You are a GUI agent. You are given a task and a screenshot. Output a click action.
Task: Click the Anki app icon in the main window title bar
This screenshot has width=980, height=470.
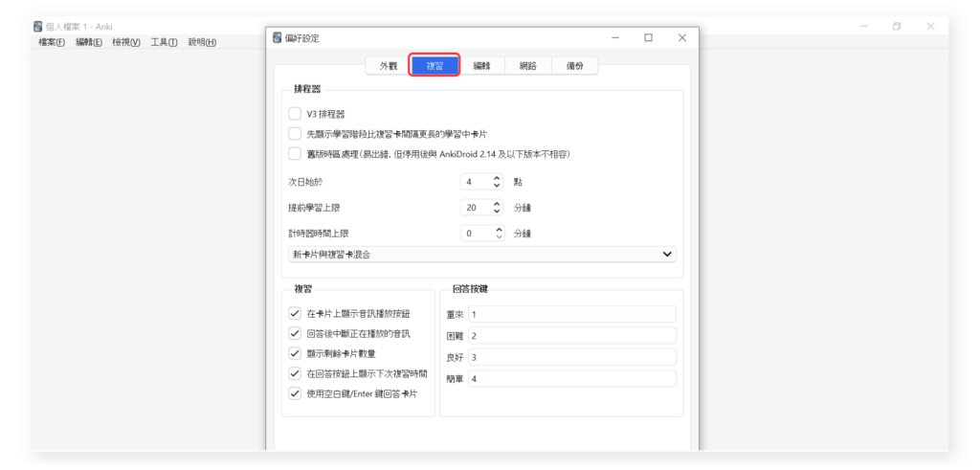click(x=38, y=27)
